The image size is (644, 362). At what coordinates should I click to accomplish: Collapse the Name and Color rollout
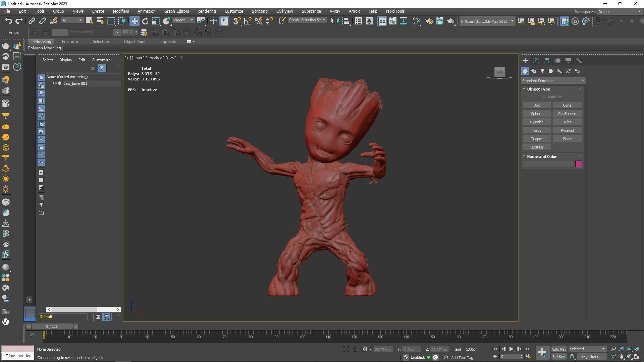524,157
